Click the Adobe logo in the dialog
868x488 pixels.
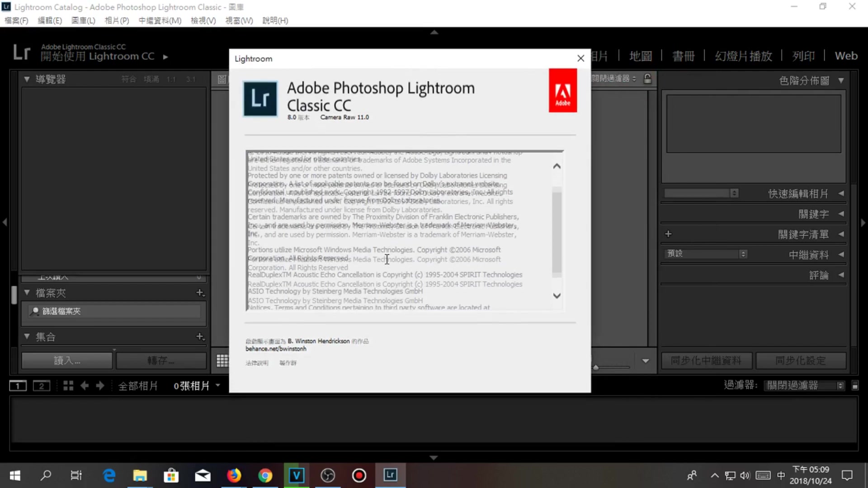[x=563, y=90]
